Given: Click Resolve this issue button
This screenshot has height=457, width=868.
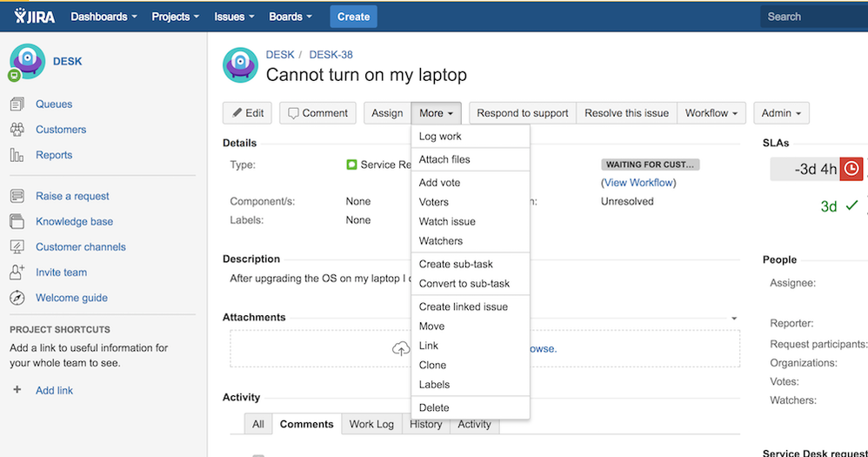Looking at the screenshot, I should tap(626, 113).
